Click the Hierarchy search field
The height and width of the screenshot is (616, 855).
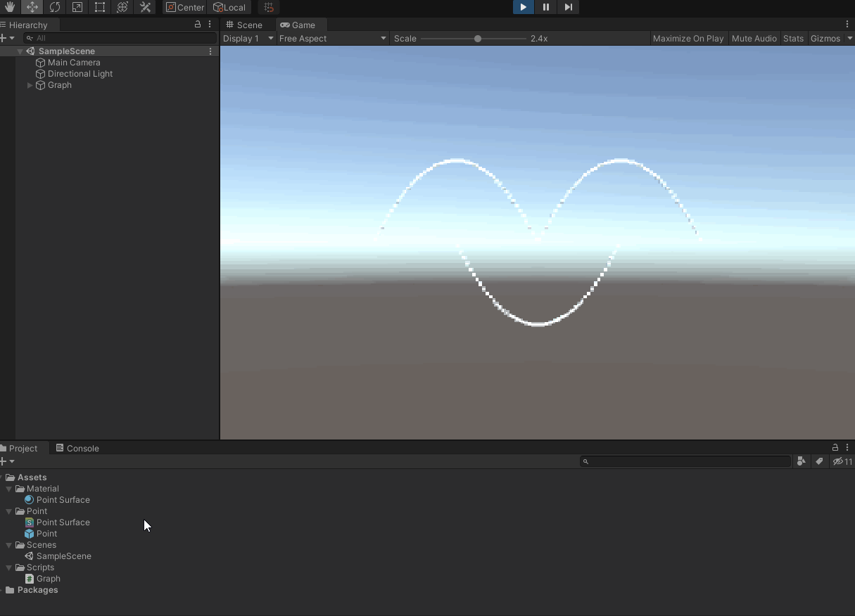[120, 38]
